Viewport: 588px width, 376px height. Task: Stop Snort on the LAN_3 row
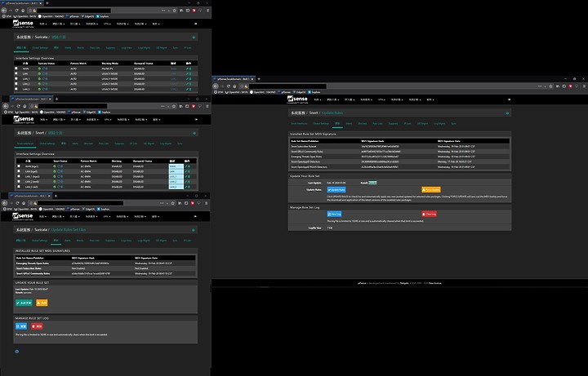click(61, 187)
